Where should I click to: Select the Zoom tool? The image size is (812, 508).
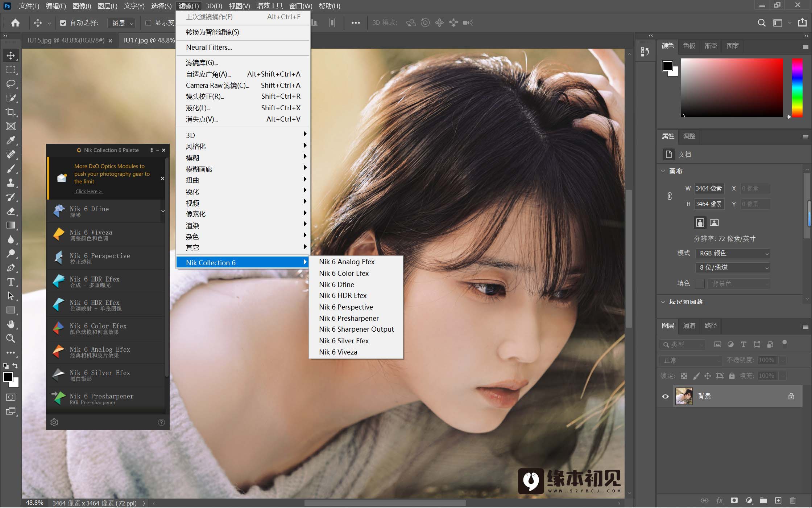[x=11, y=339]
